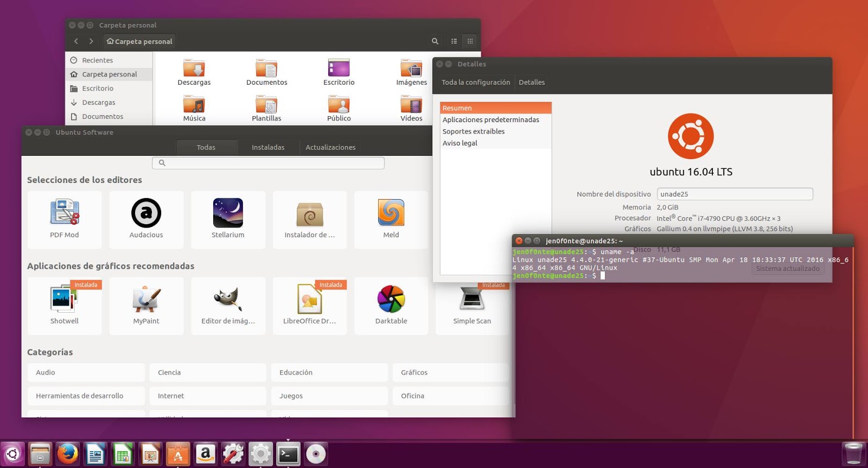Click Toda la configuración button

(476, 83)
